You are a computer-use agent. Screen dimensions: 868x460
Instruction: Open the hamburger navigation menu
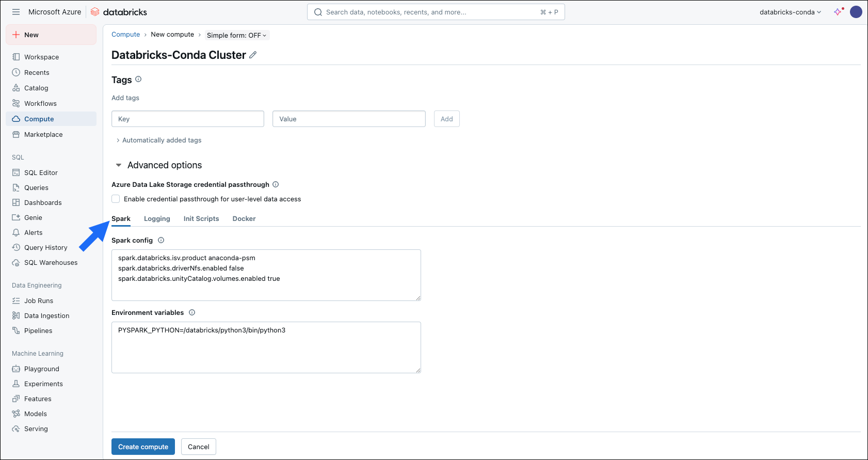pos(16,12)
